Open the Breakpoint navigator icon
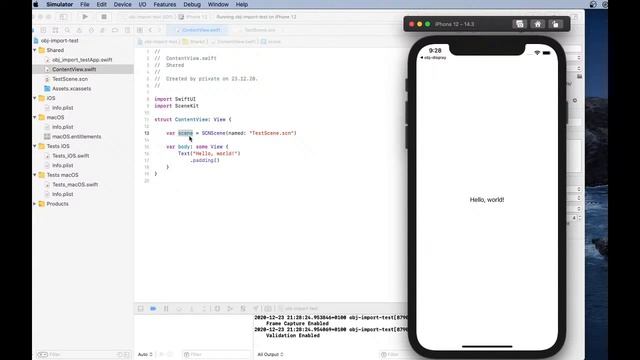Viewport: 640px width, 360px height. [x=115, y=30]
